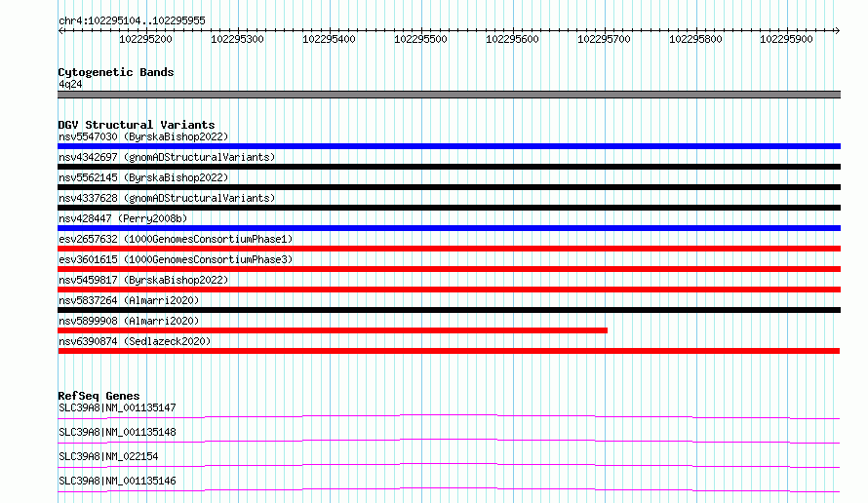
Task: Select the SLC39A8|NM_001135147 transcript label
Action: [x=117, y=407]
